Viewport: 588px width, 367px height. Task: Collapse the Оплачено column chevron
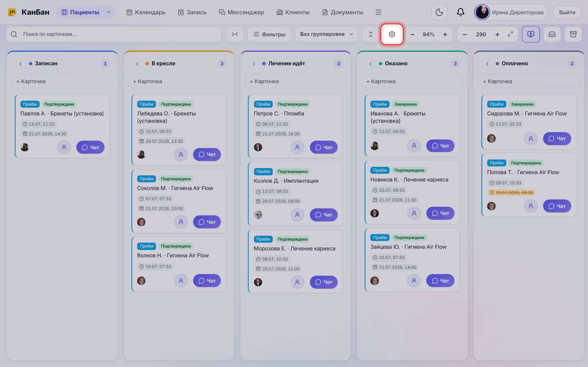point(487,64)
